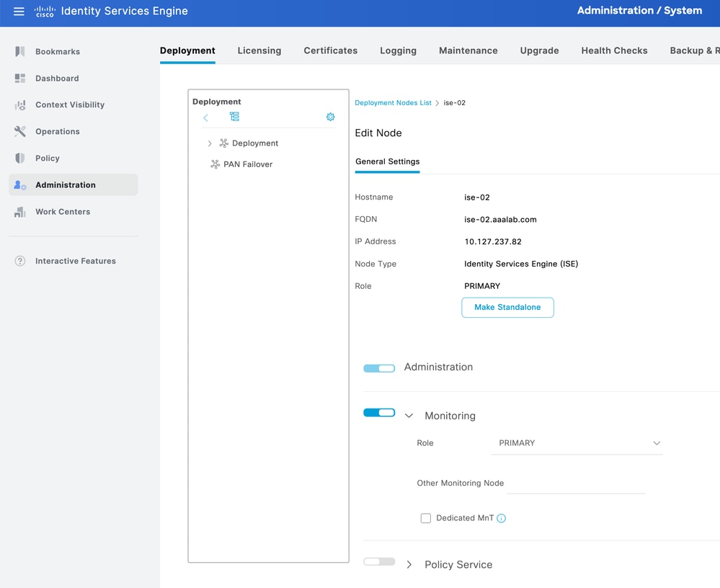
Task: Open Deployment panel settings gear
Action: point(330,117)
